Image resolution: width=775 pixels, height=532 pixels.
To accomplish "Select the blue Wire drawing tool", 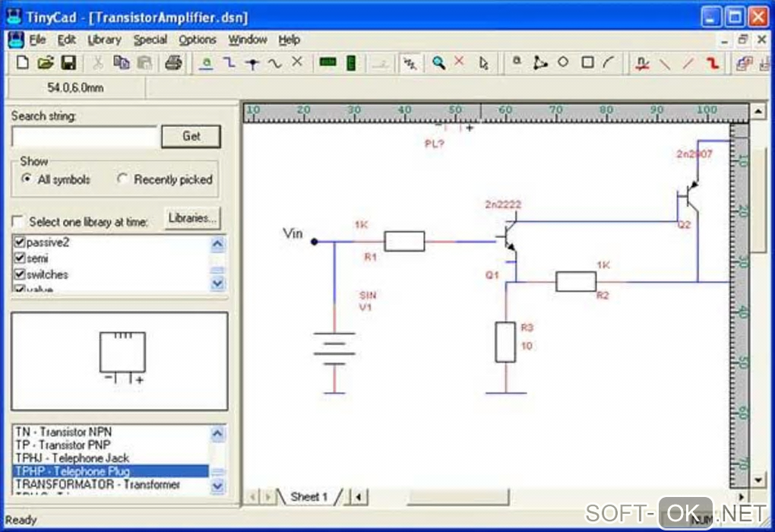I will [229, 63].
